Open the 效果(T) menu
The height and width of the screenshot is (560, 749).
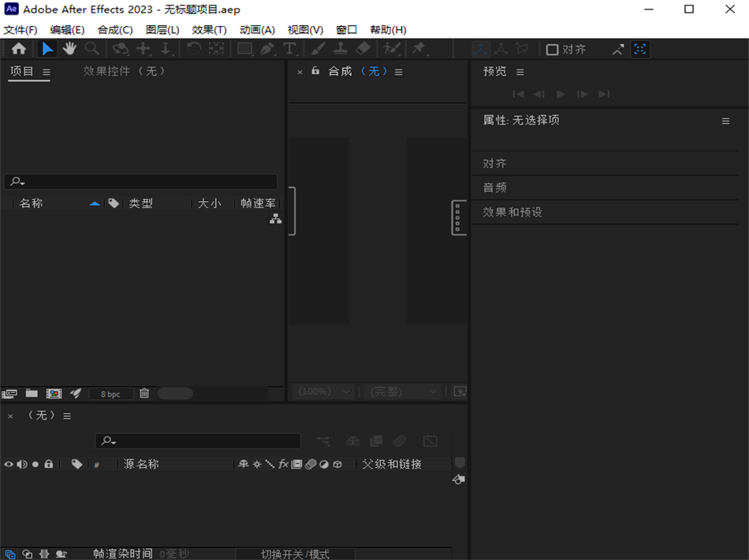(209, 30)
